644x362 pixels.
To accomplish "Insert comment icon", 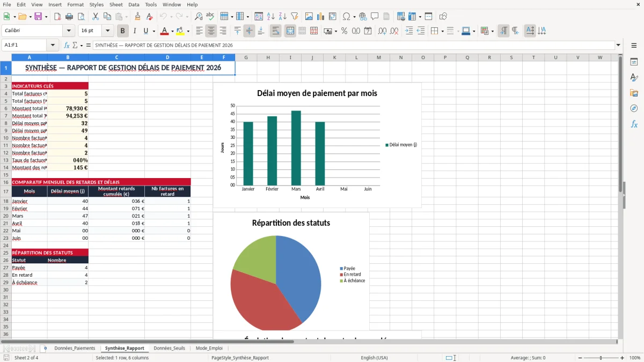I will (x=375, y=17).
